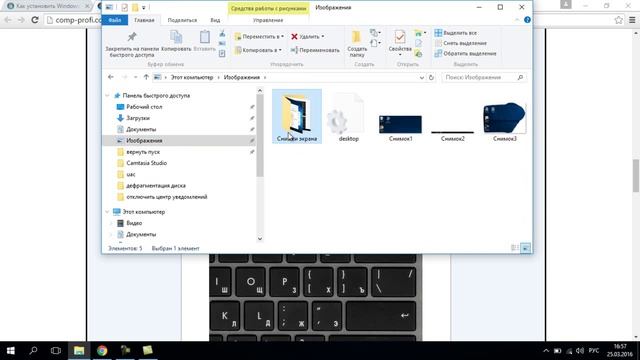Click Выделить все
This screenshot has height=360, width=640.
pos(456,33)
